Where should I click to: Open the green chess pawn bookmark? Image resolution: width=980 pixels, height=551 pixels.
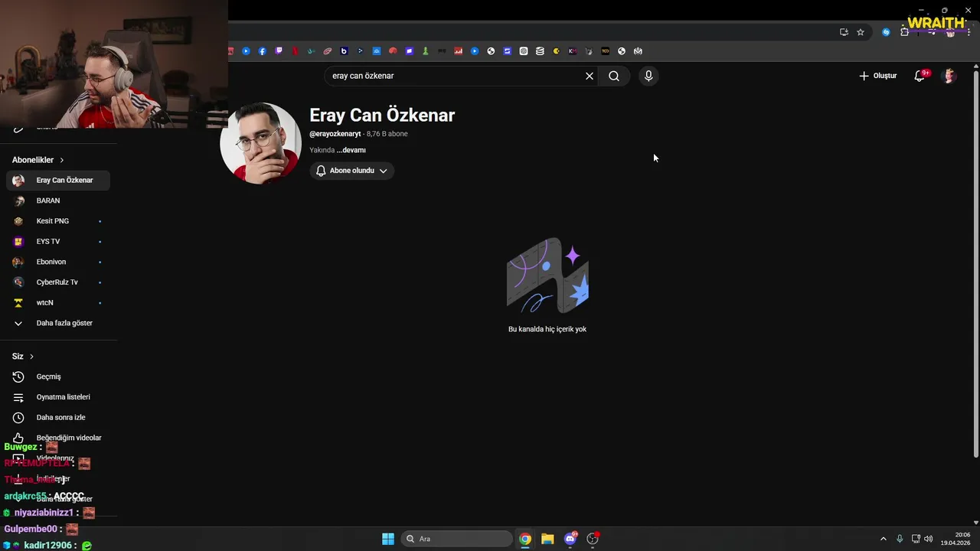[426, 51]
